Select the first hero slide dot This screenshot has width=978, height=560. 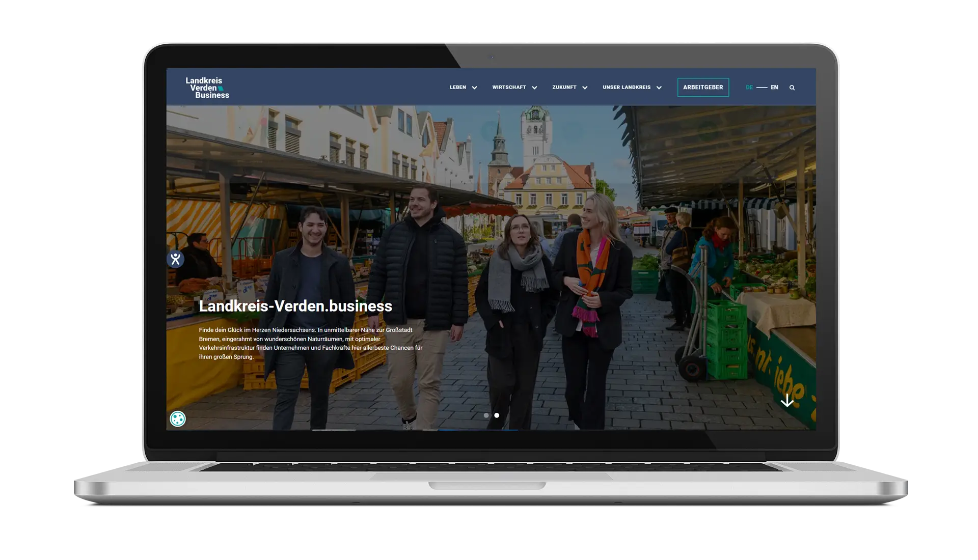pyautogui.click(x=486, y=415)
